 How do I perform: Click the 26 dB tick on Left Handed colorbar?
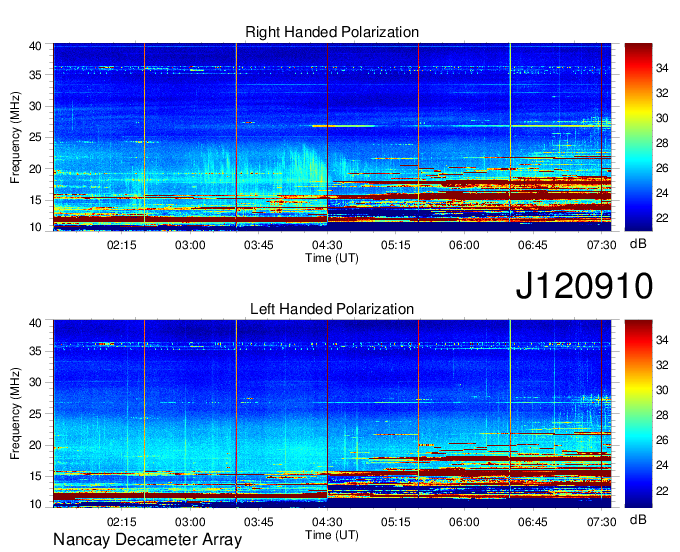click(x=662, y=440)
